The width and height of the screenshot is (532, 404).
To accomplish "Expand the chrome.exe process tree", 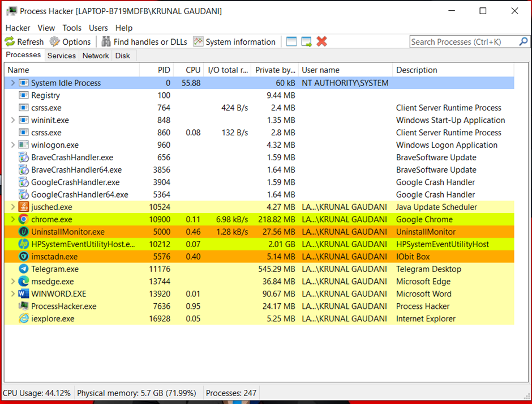I will click(x=12, y=219).
